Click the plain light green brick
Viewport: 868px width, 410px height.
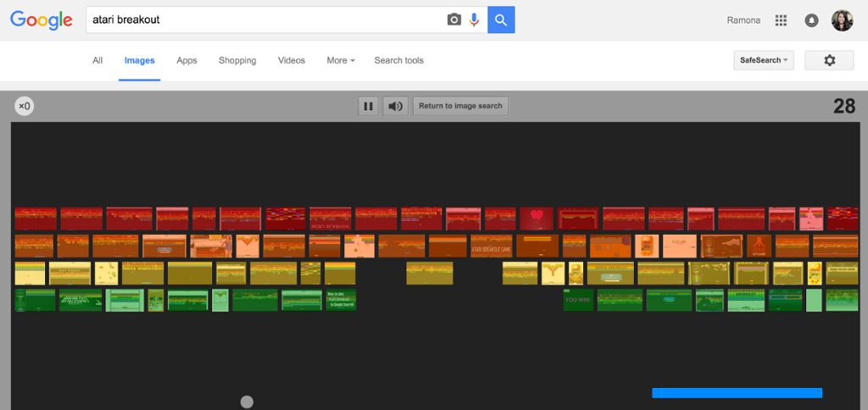[814, 300]
